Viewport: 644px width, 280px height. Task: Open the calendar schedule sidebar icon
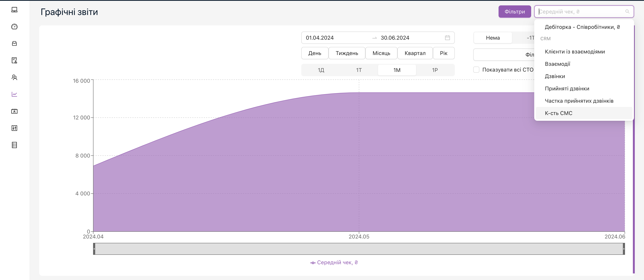click(14, 111)
